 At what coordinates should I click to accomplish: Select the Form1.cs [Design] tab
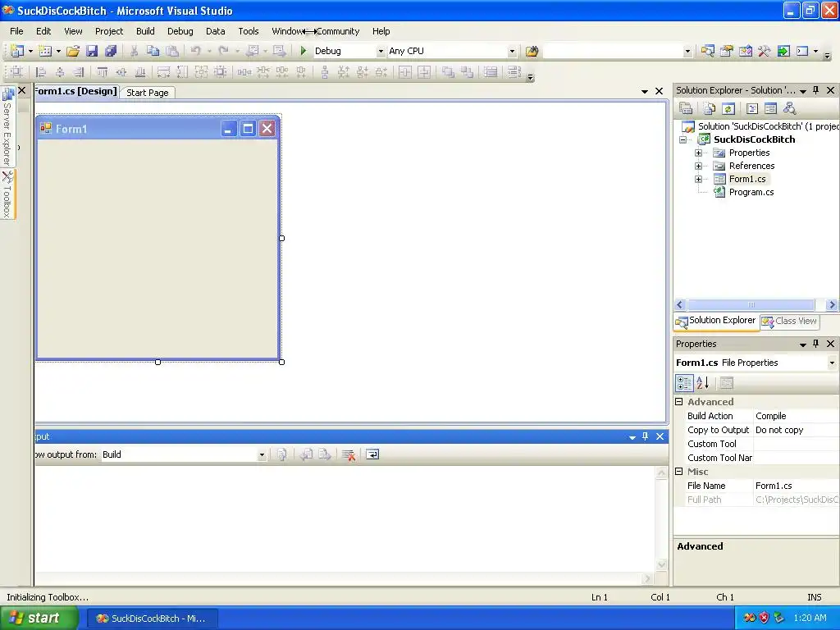76,91
